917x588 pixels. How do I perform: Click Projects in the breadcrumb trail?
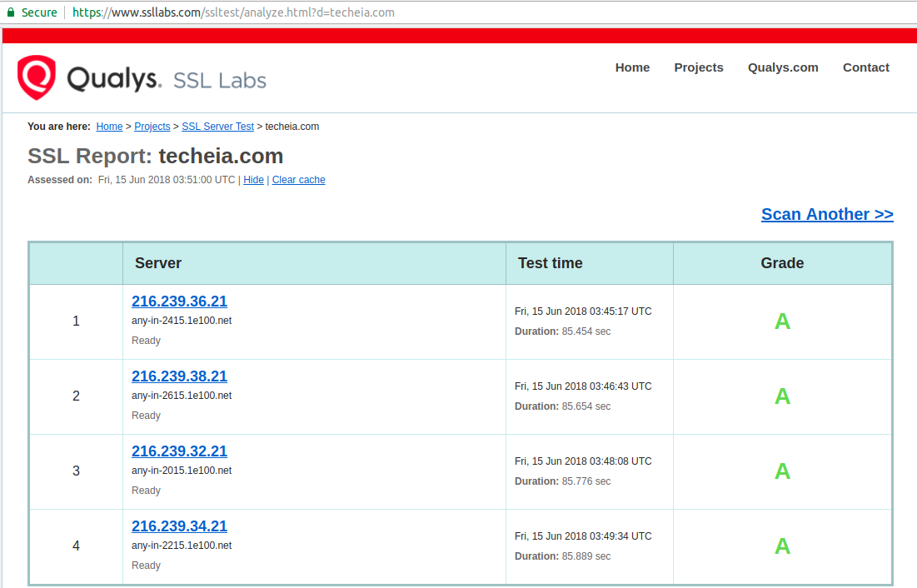152,126
